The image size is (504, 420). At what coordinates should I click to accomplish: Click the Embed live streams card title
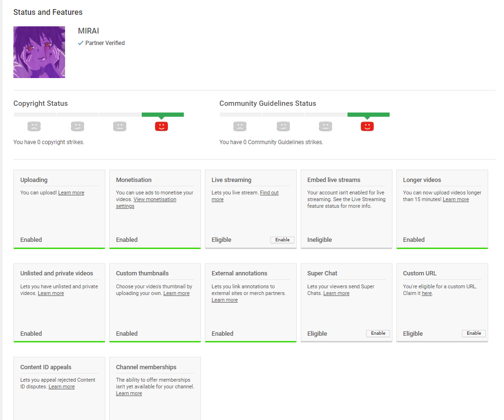334,180
